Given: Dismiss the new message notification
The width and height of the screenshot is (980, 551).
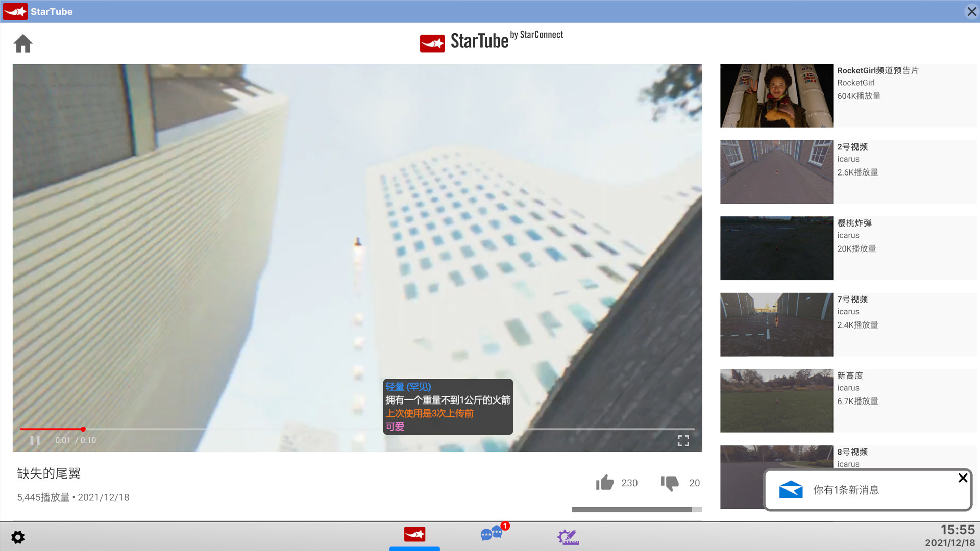Looking at the screenshot, I should [x=963, y=478].
